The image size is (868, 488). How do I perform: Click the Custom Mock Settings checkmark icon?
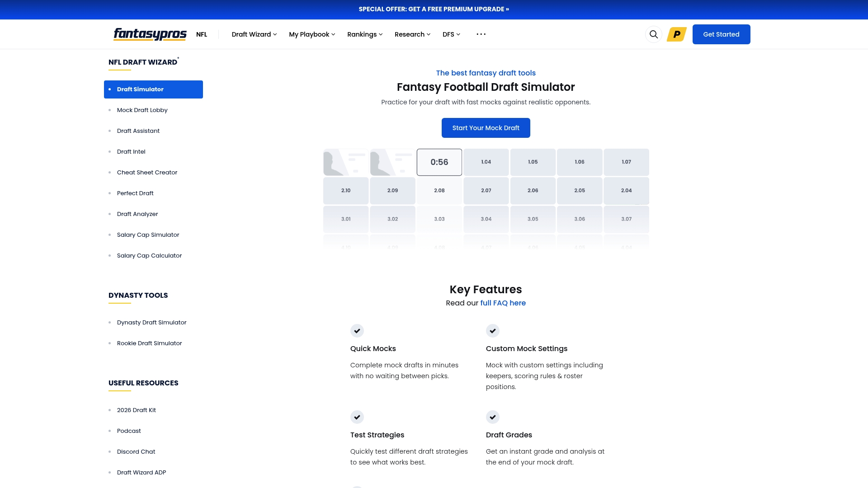(x=493, y=331)
